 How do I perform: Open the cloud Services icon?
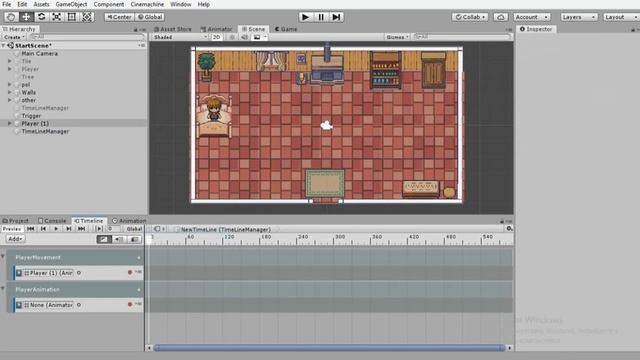501,17
